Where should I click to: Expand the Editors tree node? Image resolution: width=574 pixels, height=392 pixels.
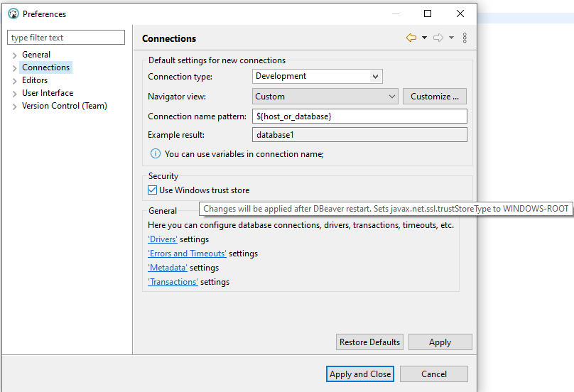coord(15,81)
